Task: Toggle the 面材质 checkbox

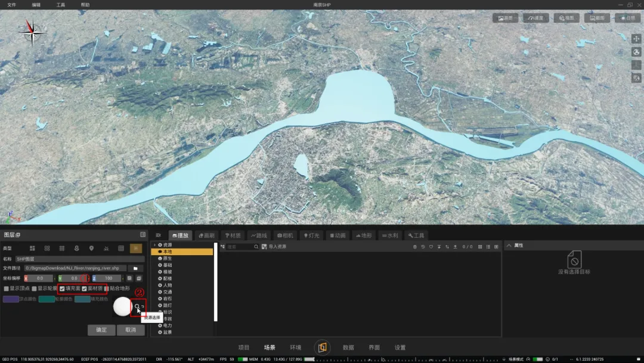Action: 85,288
